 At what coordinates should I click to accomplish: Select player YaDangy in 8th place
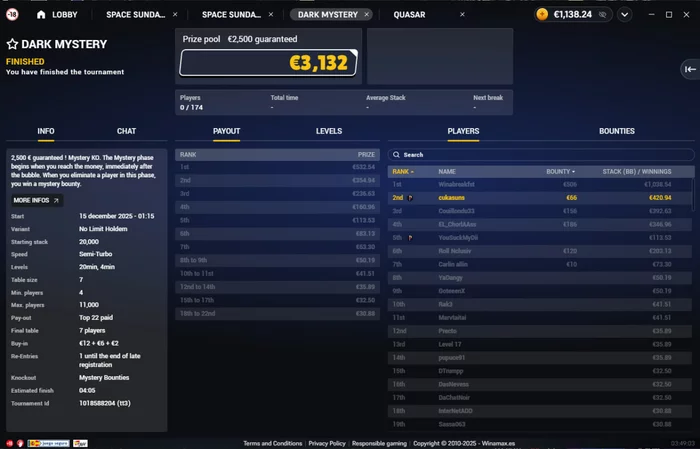(x=541, y=278)
